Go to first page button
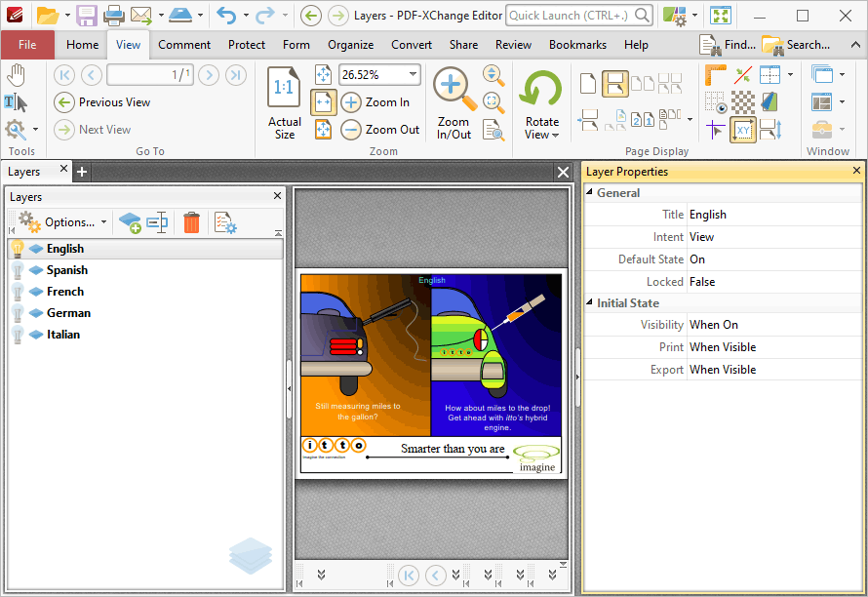Screen dimensions: 868x597 click(x=64, y=75)
